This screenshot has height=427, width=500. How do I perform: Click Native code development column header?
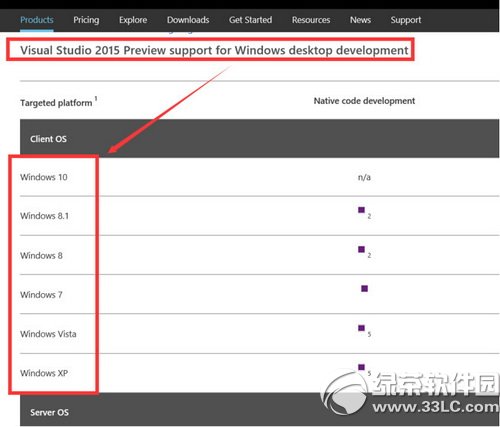pyautogui.click(x=364, y=101)
